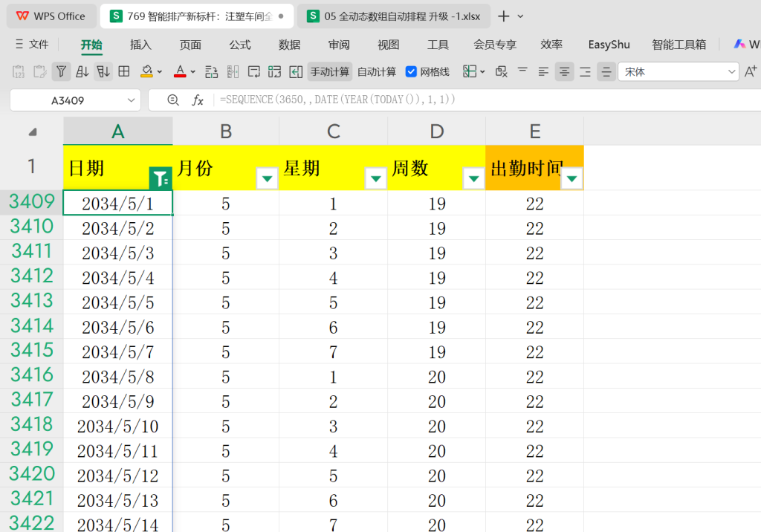Open the 星期 column filter dropdown
This screenshot has width=761, height=532.
point(375,178)
